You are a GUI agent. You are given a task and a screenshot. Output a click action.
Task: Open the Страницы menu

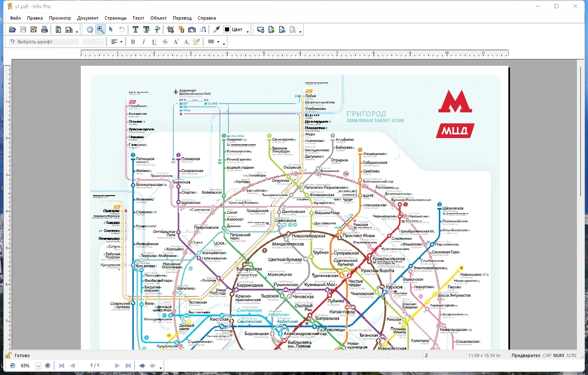click(x=115, y=18)
